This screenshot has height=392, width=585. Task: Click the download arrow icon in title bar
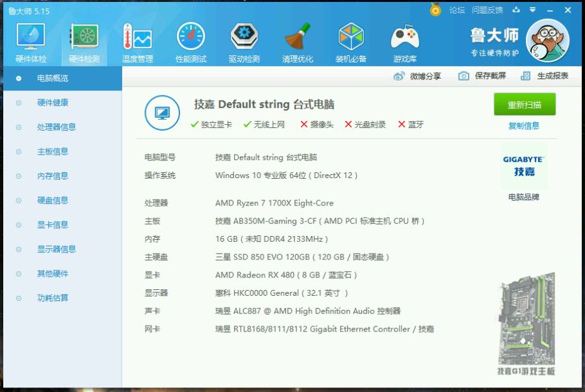pos(516,10)
